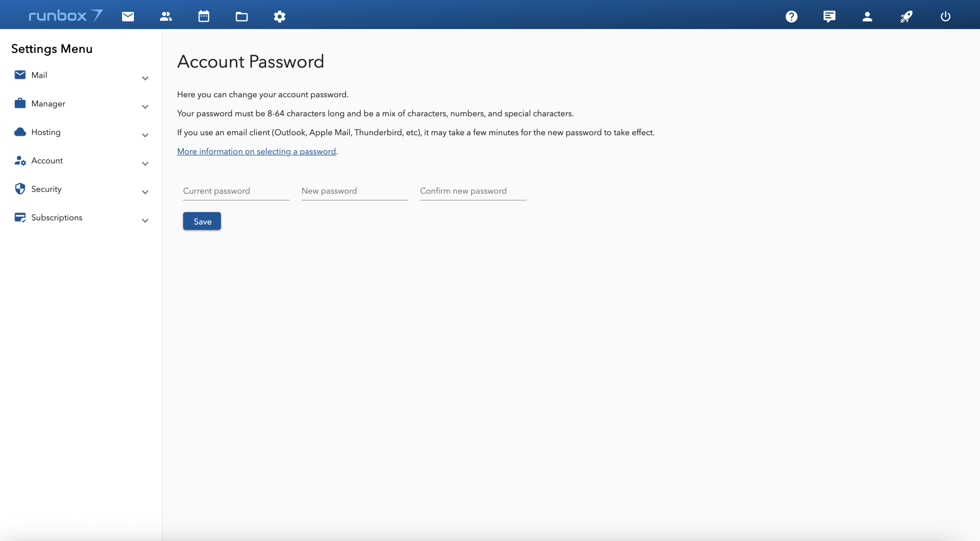Open the Help question mark icon
The width and height of the screenshot is (980, 541).
(x=791, y=16)
